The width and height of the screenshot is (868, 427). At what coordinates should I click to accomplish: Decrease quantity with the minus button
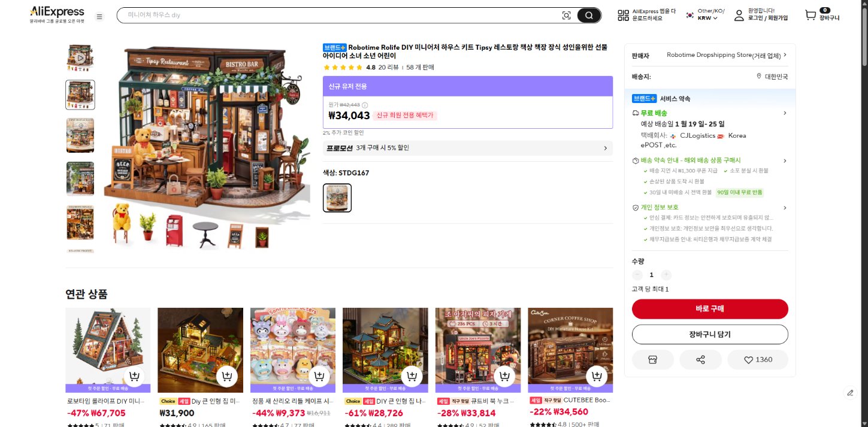pos(637,275)
